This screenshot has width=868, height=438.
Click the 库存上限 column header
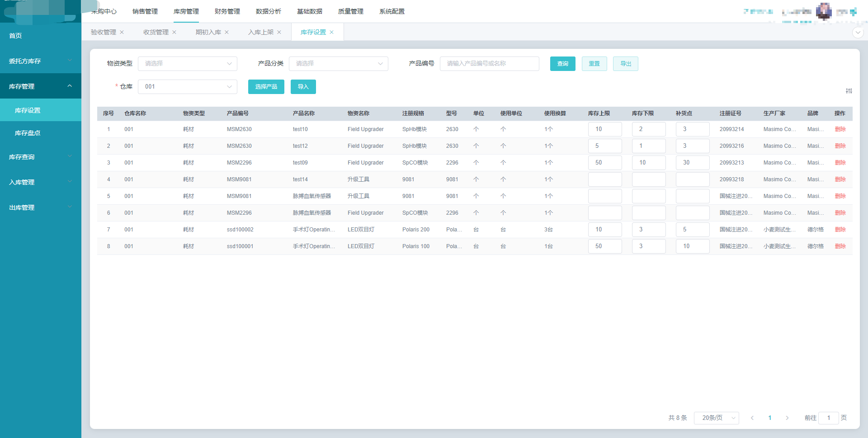pos(599,113)
